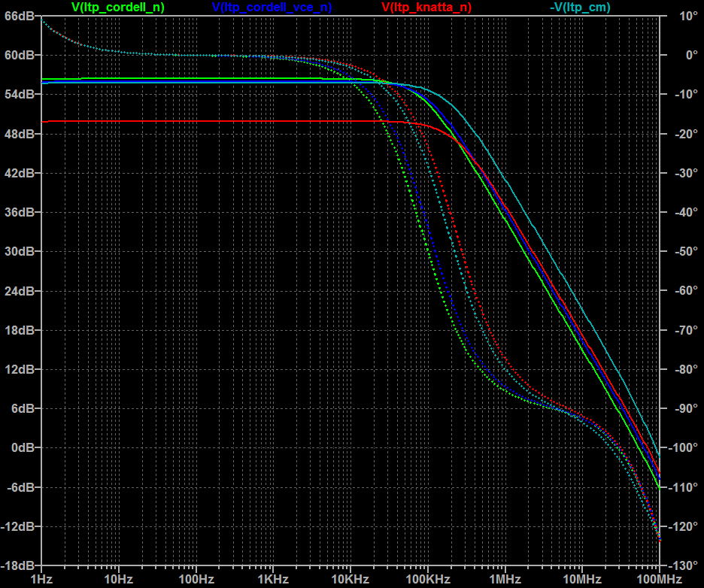Click the 66dB magnitude axis label
704x588 pixels.
(x=20, y=16)
